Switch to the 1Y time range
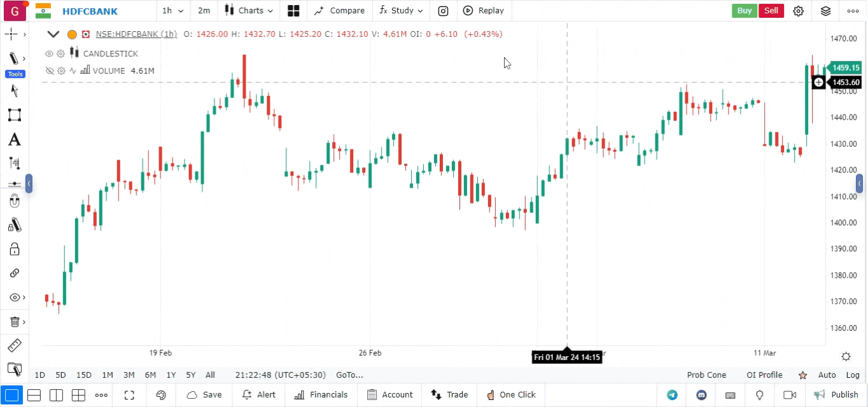This screenshot has width=868, height=407. 171,375
